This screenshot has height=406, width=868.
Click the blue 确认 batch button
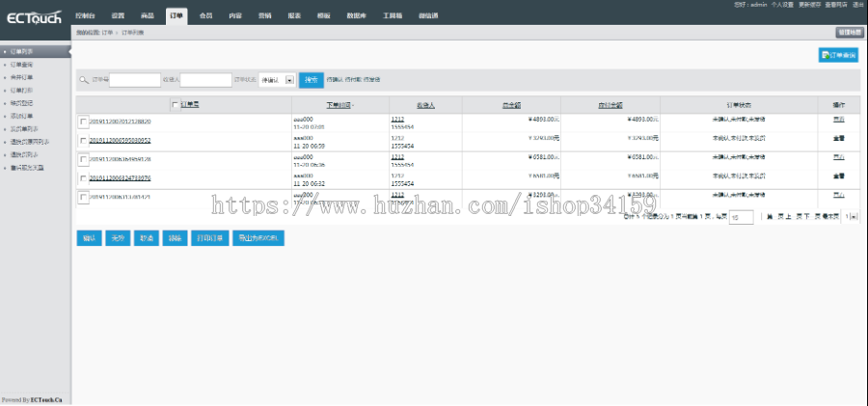(89, 238)
